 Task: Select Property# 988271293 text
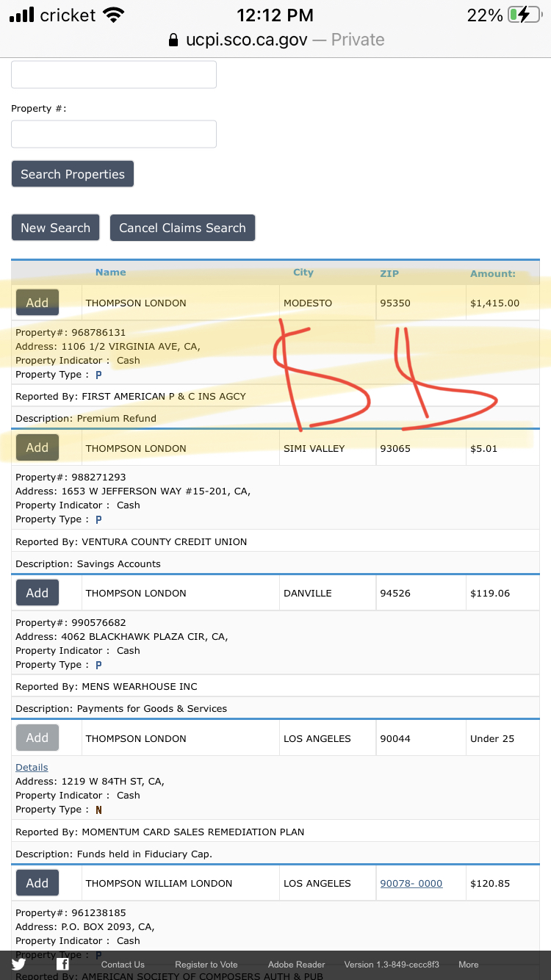pyautogui.click(x=71, y=477)
